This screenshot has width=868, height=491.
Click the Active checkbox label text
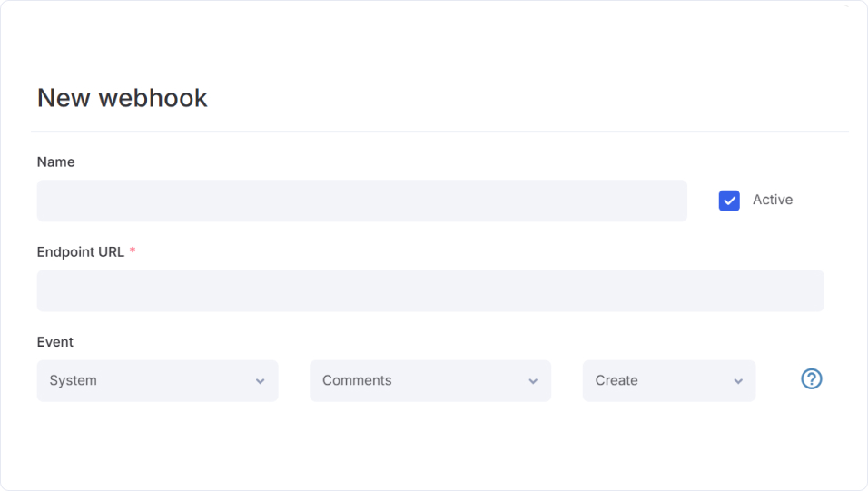[772, 200]
